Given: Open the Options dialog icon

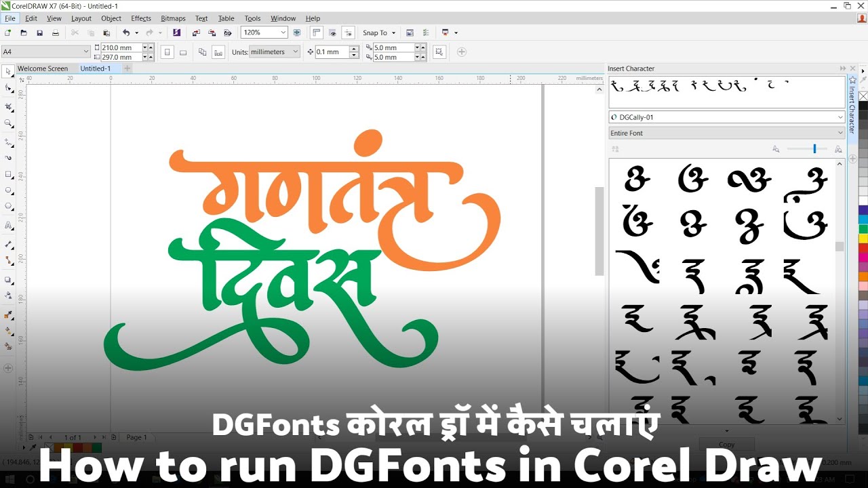Looking at the screenshot, I should tap(425, 33).
